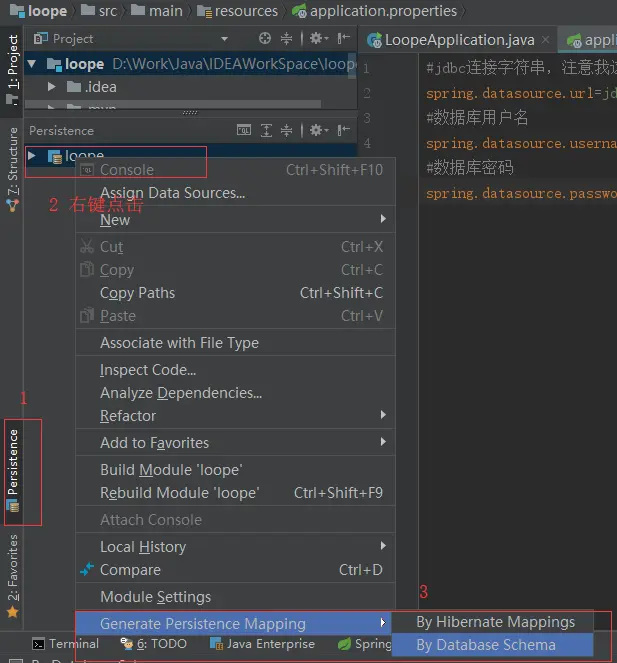Screen dimensions: 617x663
Task: Select Assign Data Sources menu item
Action: (x=236, y=193)
